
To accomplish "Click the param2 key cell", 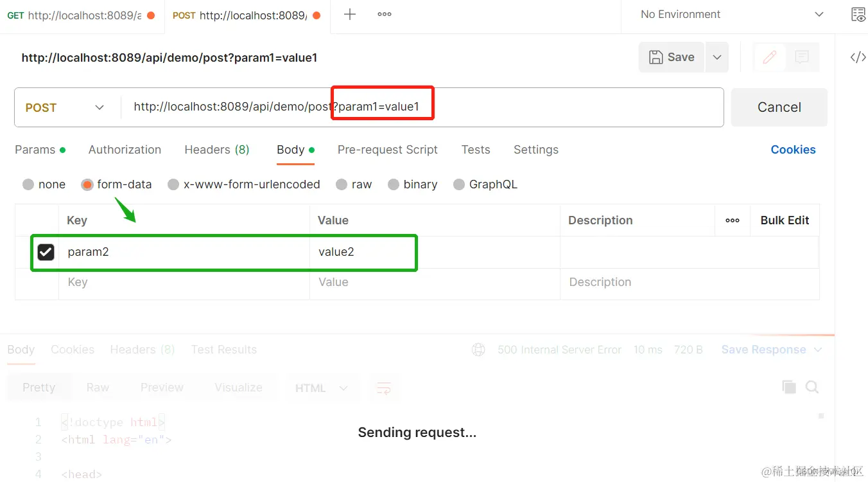I will (184, 252).
